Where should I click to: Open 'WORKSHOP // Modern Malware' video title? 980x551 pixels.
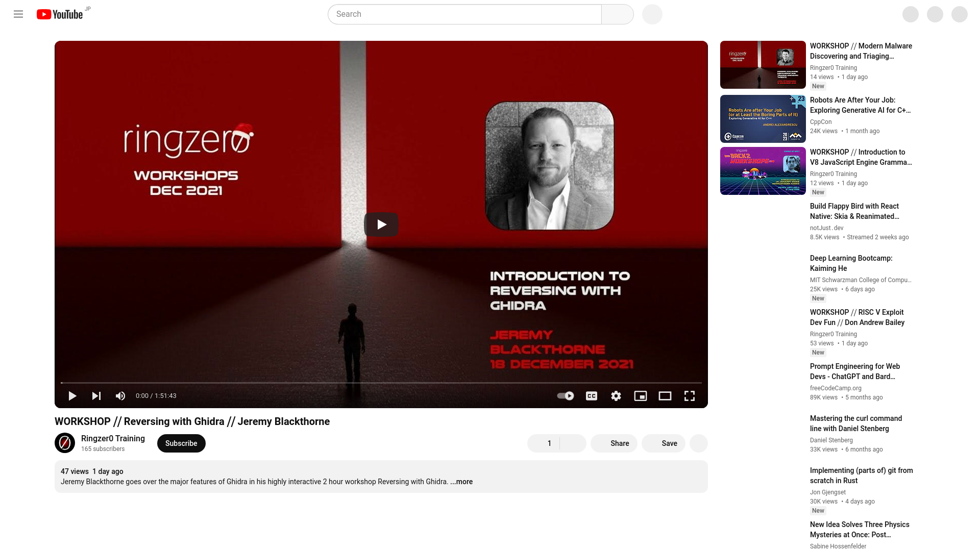pyautogui.click(x=861, y=51)
